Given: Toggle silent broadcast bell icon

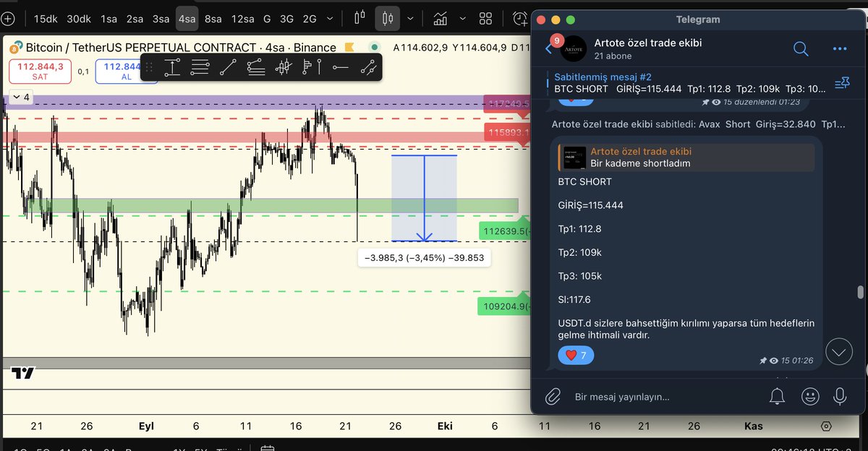Looking at the screenshot, I should 777,396.
